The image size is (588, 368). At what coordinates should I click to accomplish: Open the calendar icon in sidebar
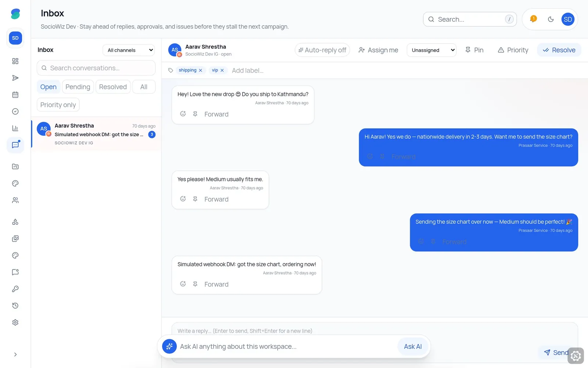15,95
